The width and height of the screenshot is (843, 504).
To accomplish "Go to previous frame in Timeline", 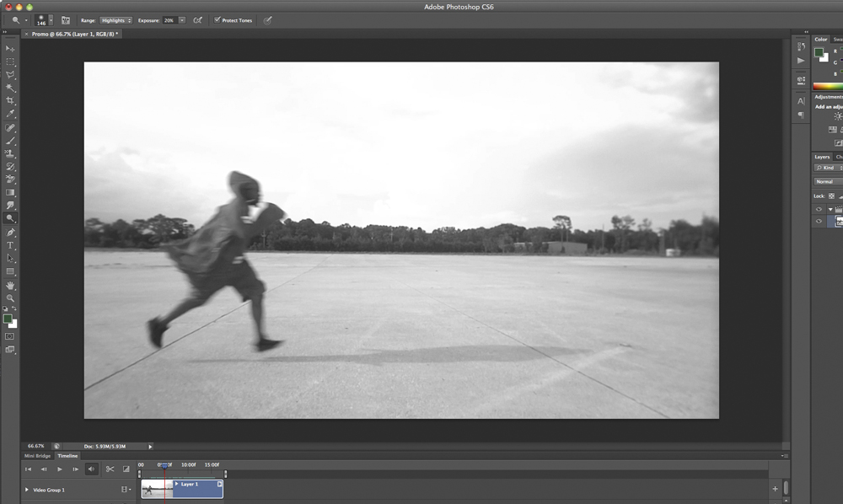I will (44, 469).
